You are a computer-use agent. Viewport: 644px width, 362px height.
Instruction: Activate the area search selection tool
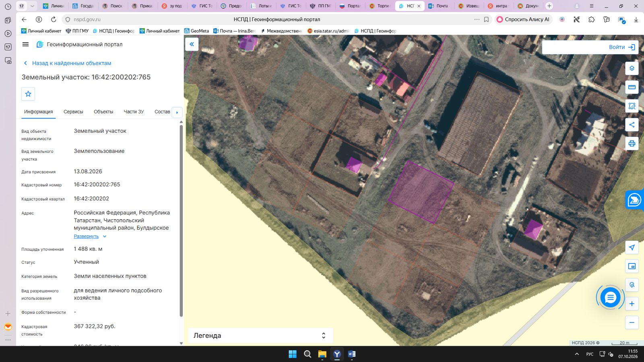tap(632, 106)
